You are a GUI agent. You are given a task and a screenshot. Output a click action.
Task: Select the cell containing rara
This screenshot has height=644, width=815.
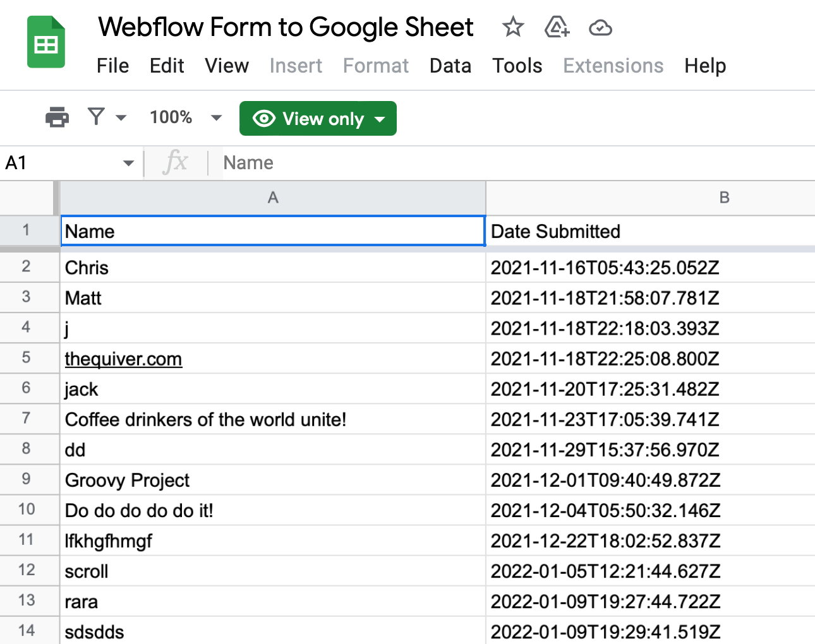coord(273,600)
